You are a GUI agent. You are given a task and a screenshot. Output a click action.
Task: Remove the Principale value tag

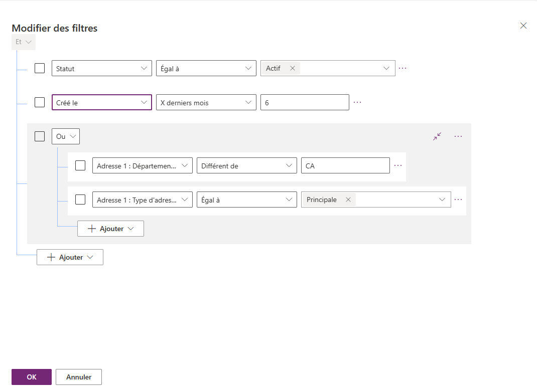click(x=348, y=200)
